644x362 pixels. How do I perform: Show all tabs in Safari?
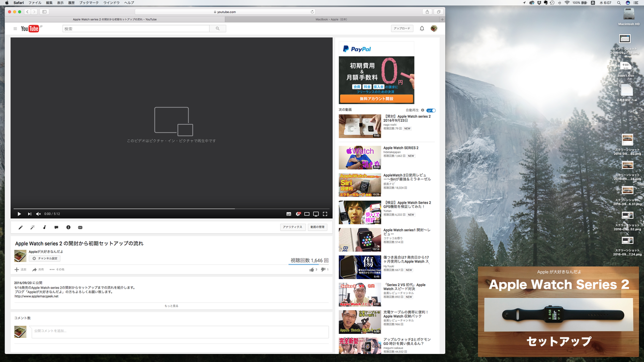coord(438,12)
